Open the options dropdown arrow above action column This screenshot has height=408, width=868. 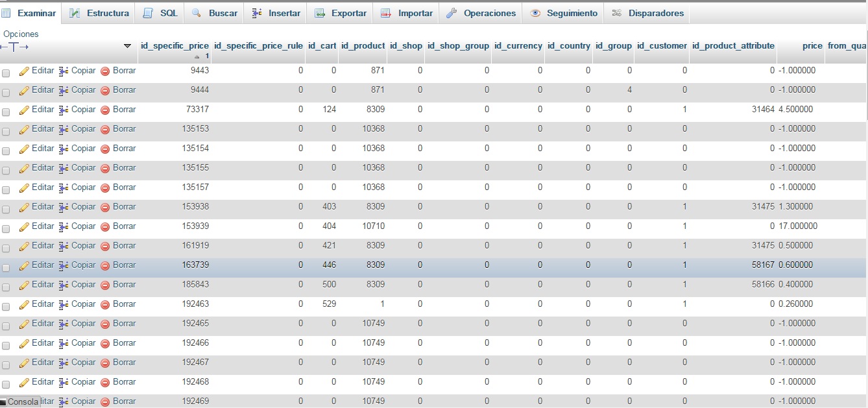pyautogui.click(x=127, y=46)
